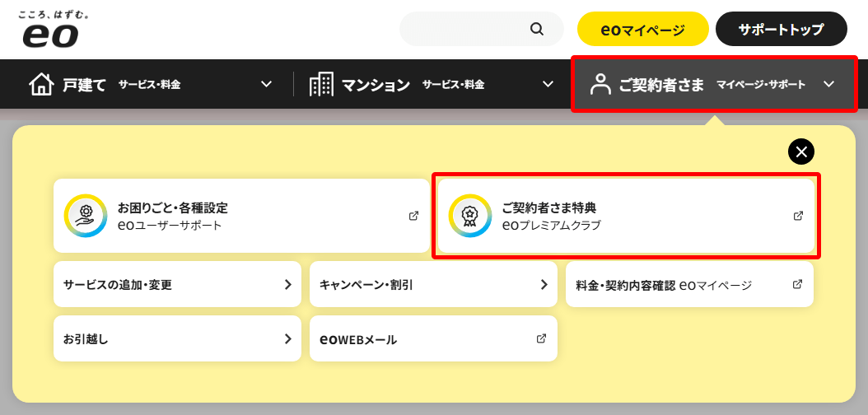
Task: Click external link icon on 料金・契約内容確認
Action: tap(798, 284)
